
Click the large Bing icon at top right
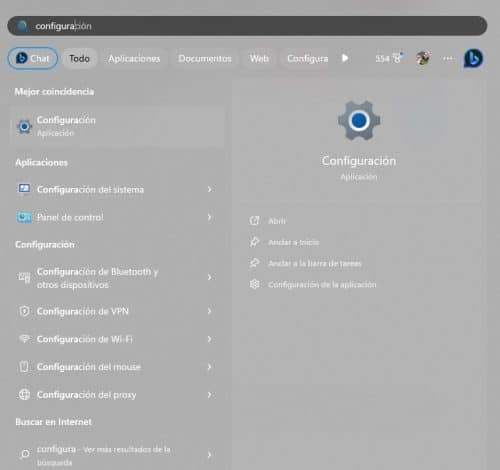coord(473,58)
